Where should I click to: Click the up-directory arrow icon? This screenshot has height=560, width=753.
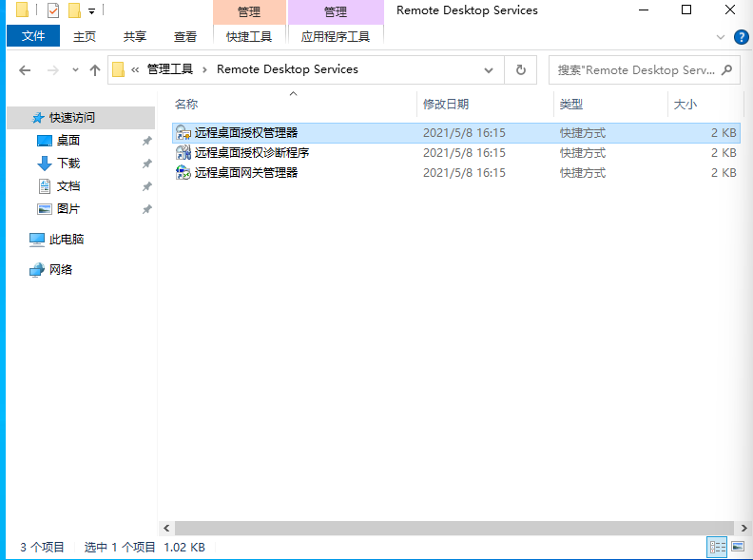pyautogui.click(x=94, y=70)
